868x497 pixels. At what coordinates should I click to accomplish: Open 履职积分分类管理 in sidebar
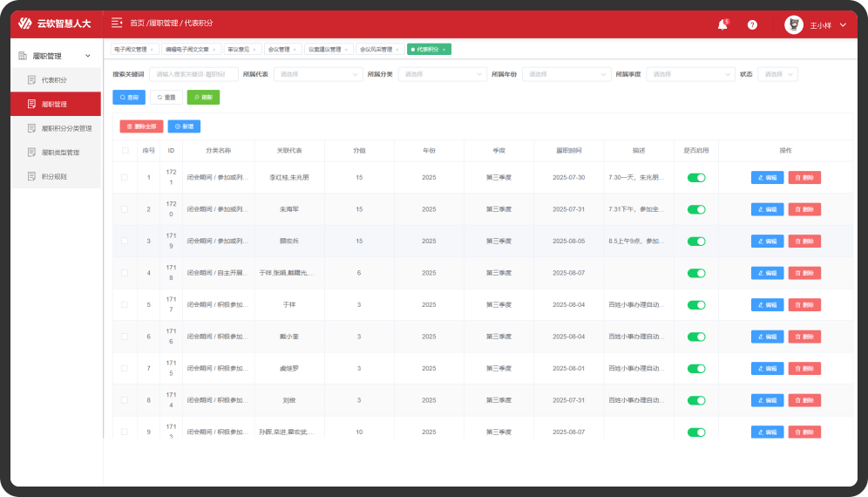66,128
